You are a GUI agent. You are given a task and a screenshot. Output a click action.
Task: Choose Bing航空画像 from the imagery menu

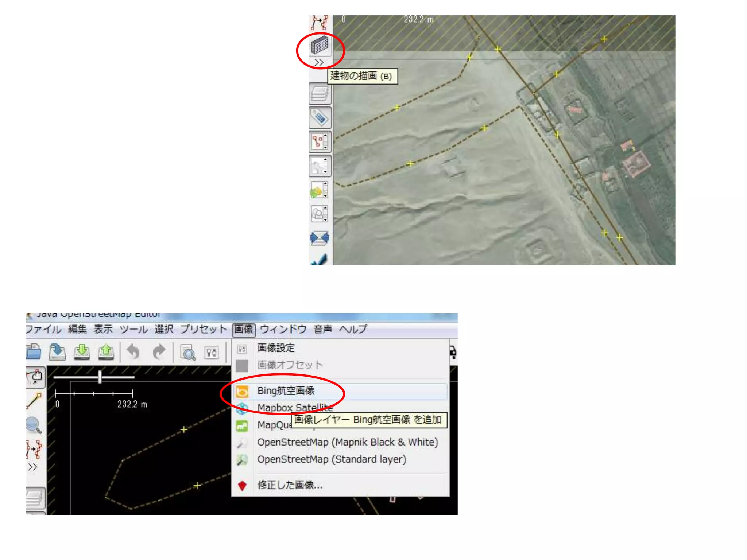[x=286, y=391]
